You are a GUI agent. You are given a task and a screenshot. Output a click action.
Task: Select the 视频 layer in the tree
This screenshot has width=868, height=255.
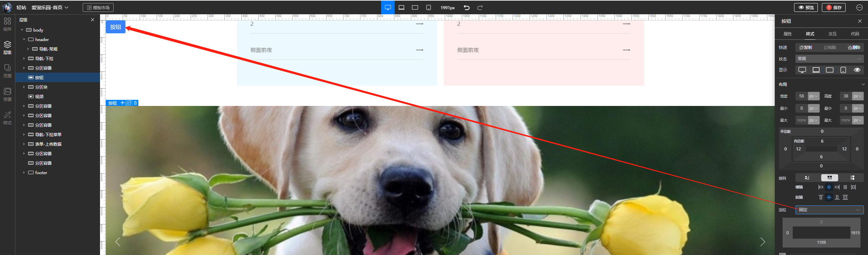(x=39, y=96)
